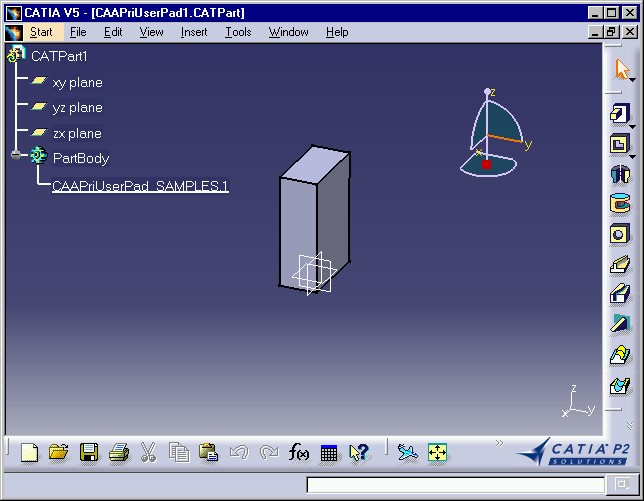The width and height of the screenshot is (644, 501).
Task: Select the Loft tool icon
Action: click(620, 355)
